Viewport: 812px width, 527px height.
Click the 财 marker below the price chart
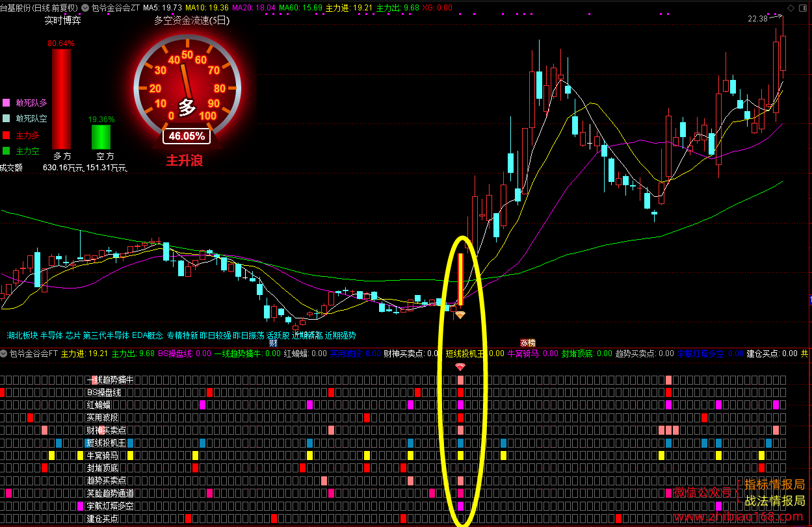(273, 342)
